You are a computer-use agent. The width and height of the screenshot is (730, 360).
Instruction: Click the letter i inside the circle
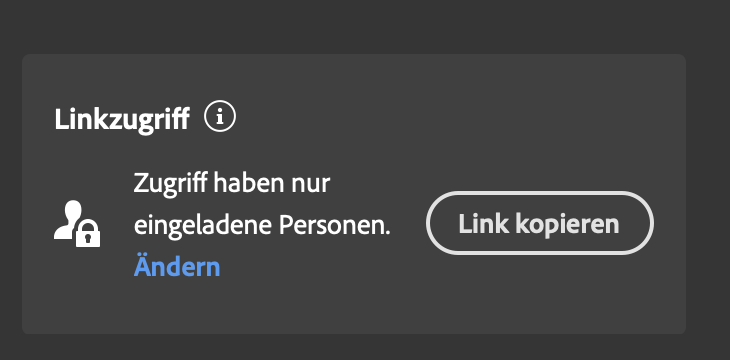(220, 117)
